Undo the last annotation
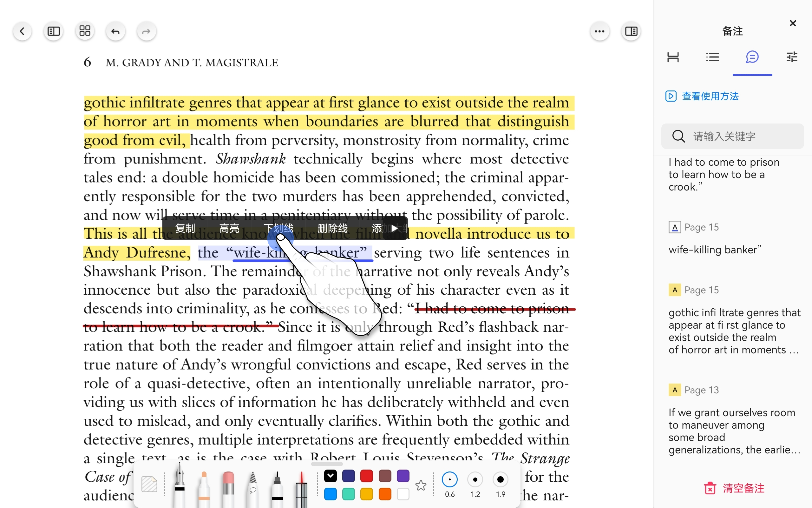The image size is (812, 508). pyautogui.click(x=115, y=31)
